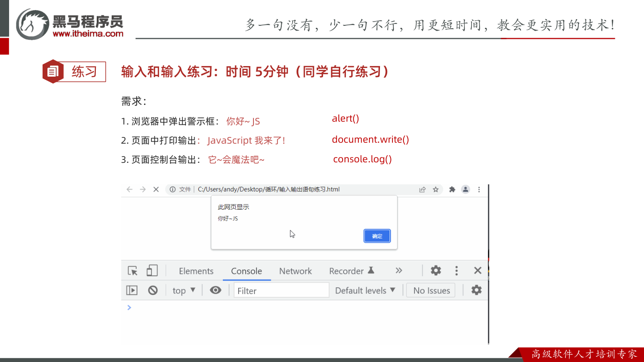Viewport: 644px width, 362px height.
Task: Open the browser profile avatar
Action: pos(465,190)
